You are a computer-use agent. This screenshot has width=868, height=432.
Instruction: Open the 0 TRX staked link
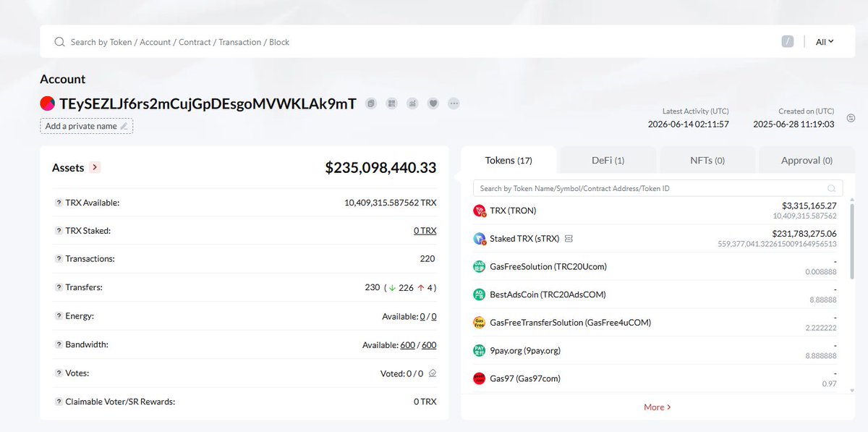tap(425, 231)
